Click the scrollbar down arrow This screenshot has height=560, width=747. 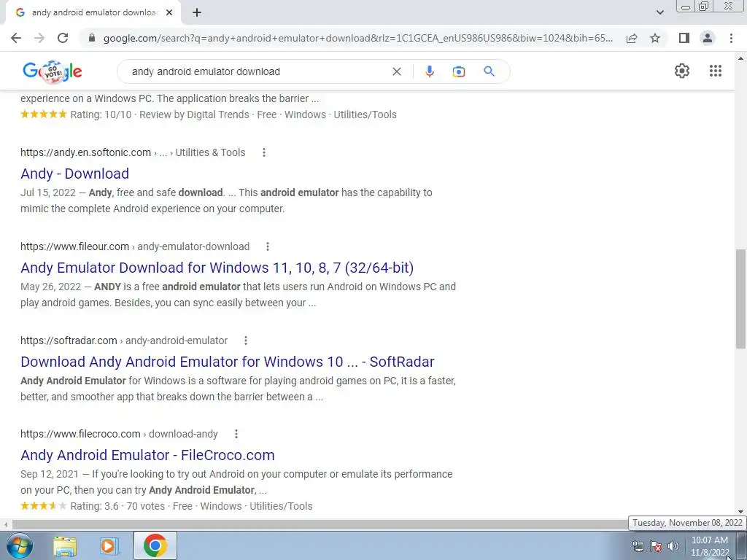point(740,512)
